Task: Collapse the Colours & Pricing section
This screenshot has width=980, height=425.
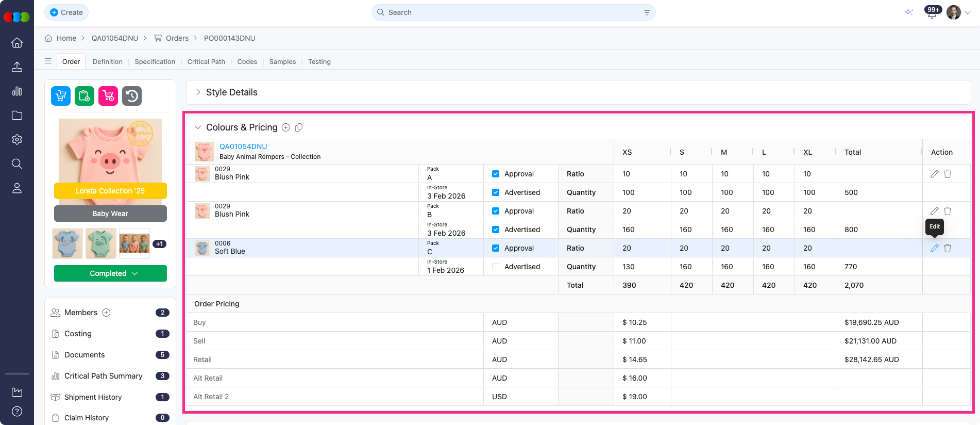Action: 198,127
